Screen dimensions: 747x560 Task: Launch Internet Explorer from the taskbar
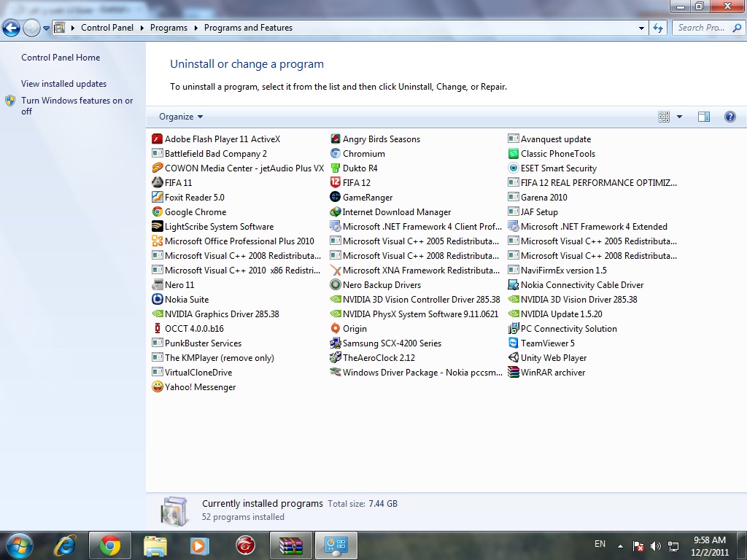tap(65, 545)
